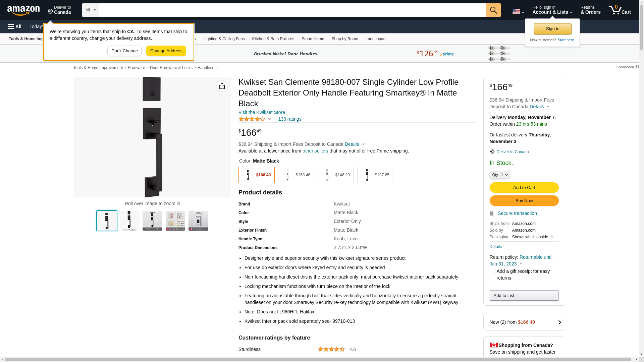The image size is (644, 362).
Task: Open Smart Home menu item
Action: point(313,39)
